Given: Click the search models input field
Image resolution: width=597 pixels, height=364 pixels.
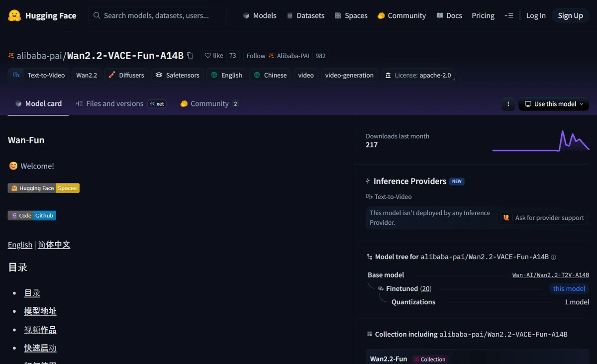Looking at the screenshot, I should click(x=158, y=15).
